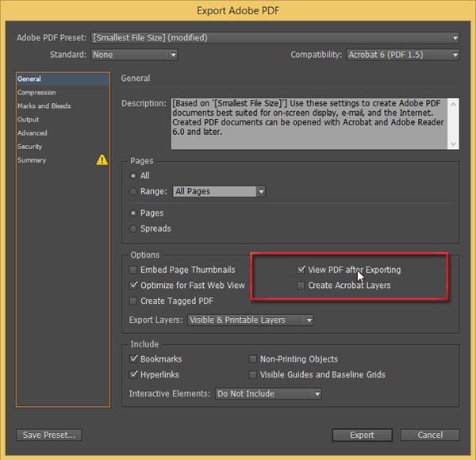Select the Spreads radio button
This screenshot has height=460, width=476.
[133, 228]
